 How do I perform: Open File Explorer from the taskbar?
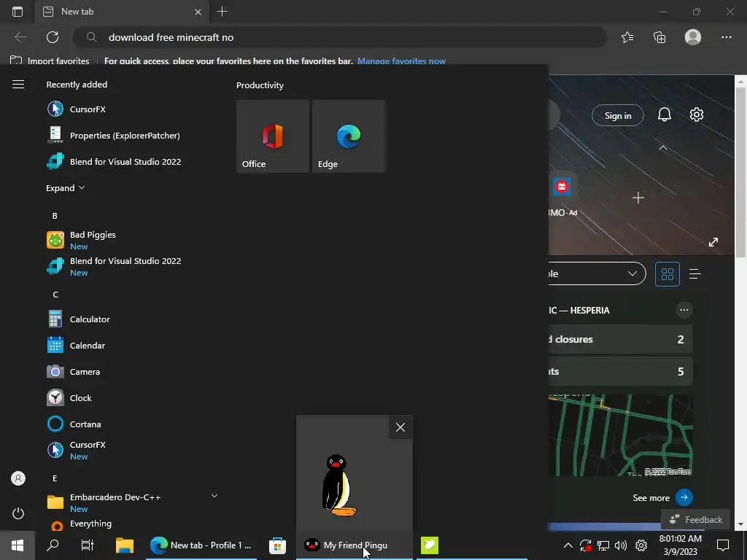click(124, 545)
